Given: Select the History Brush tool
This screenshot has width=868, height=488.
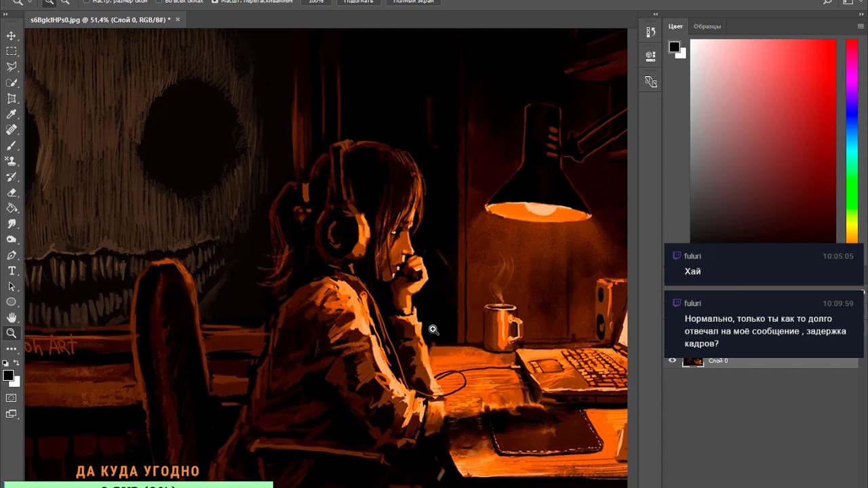Looking at the screenshot, I should tap(12, 177).
